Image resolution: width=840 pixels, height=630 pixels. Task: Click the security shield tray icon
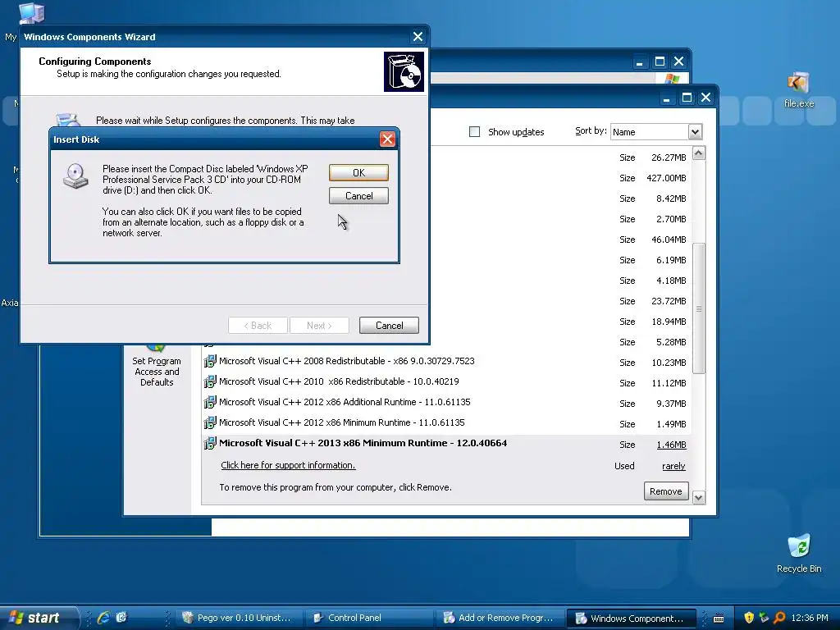[749, 617]
